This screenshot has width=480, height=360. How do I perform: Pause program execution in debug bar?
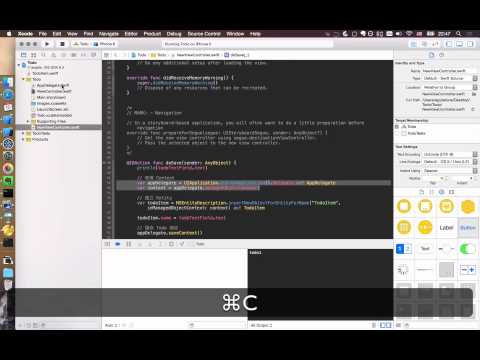tap(128, 244)
